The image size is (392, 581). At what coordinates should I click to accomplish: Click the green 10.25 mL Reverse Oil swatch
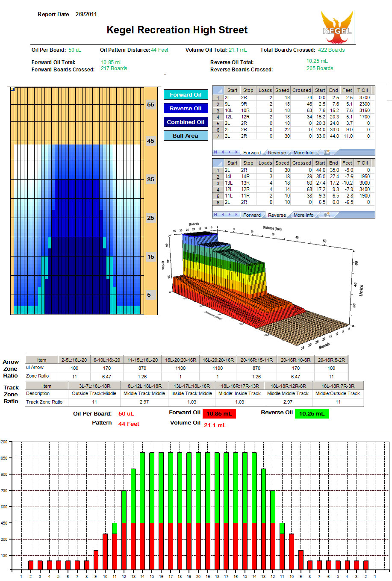(x=312, y=414)
